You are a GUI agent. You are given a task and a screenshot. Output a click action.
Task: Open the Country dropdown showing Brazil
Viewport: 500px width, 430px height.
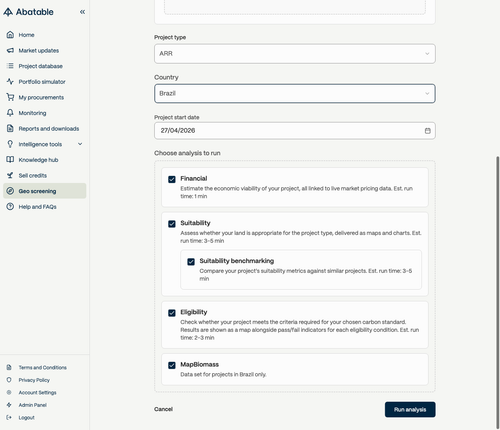(x=295, y=93)
